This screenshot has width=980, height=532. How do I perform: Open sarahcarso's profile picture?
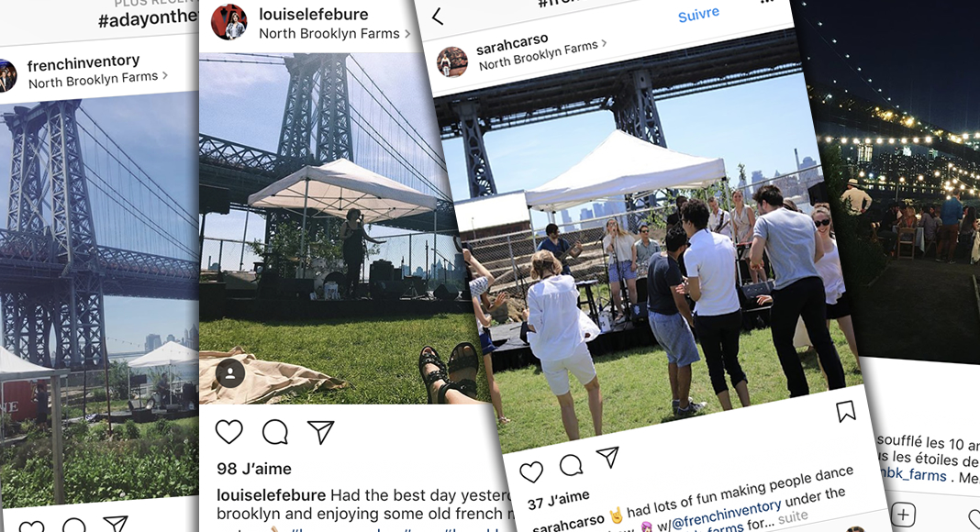(451, 61)
